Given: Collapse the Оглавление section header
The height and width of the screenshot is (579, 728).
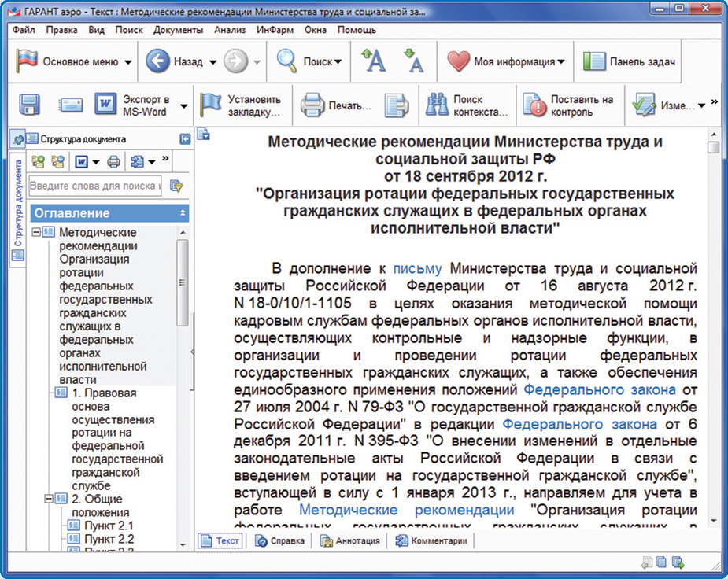Looking at the screenshot, I should (183, 213).
